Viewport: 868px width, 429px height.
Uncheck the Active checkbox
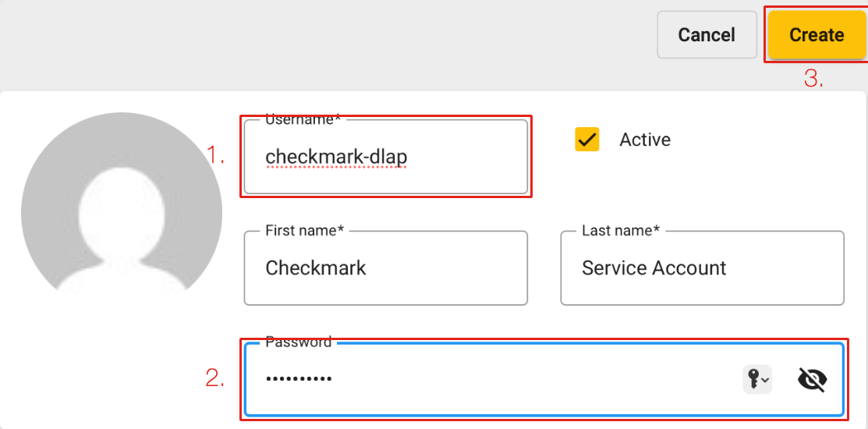point(586,140)
